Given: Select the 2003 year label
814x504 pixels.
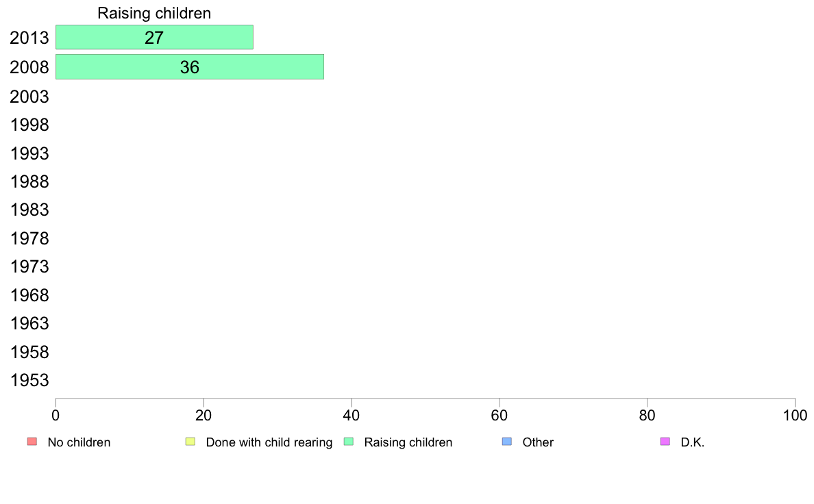Looking at the screenshot, I should (x=29, y=97).
